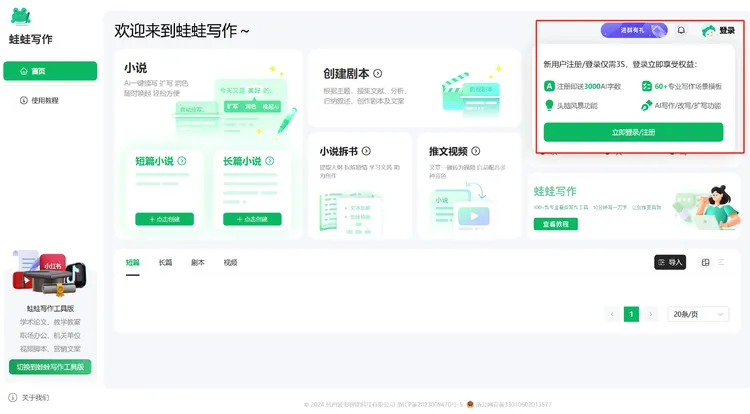Switch to list view layout
The width and height of the screenshot is (750, 414).
tap(722, 262)
